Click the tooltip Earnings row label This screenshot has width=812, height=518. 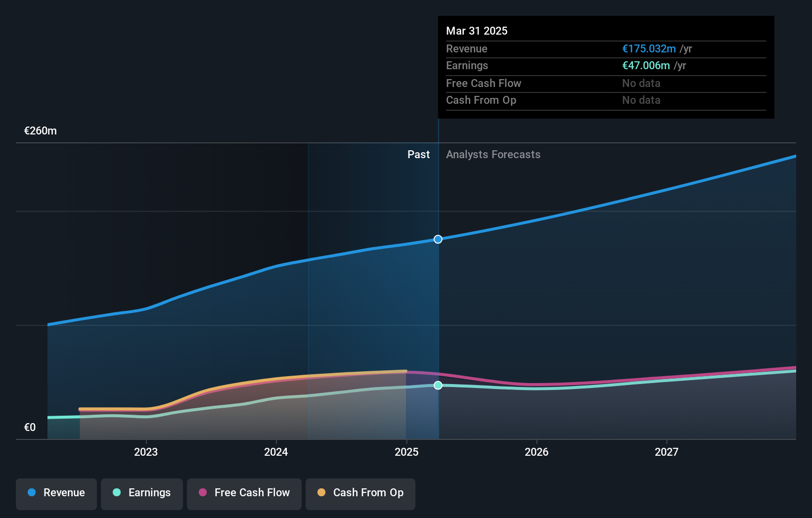coord(467,65)
